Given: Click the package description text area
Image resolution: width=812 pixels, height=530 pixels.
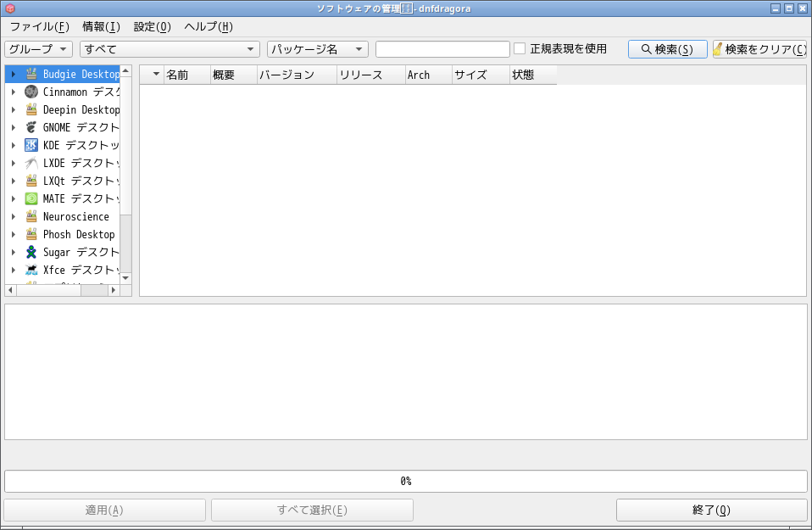Looking at the screenshot, I should (406, 372).
